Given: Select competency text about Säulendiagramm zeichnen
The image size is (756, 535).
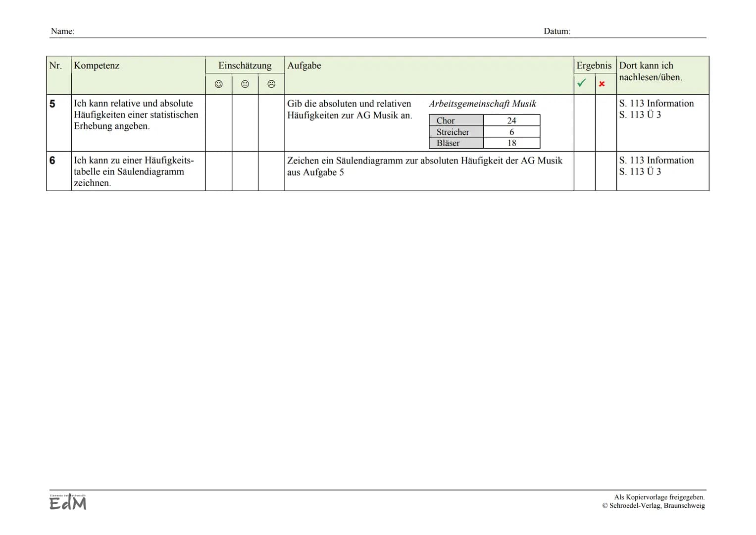Looking at the screenshot, I should point(134,171).
